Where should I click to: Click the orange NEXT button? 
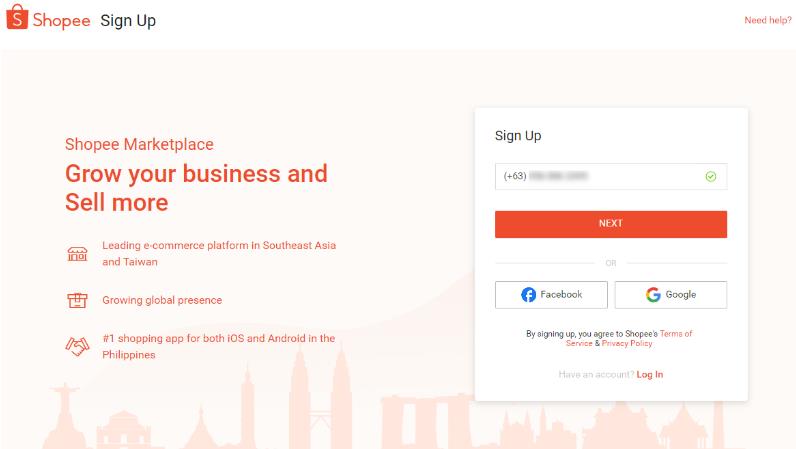click(611, 224)
